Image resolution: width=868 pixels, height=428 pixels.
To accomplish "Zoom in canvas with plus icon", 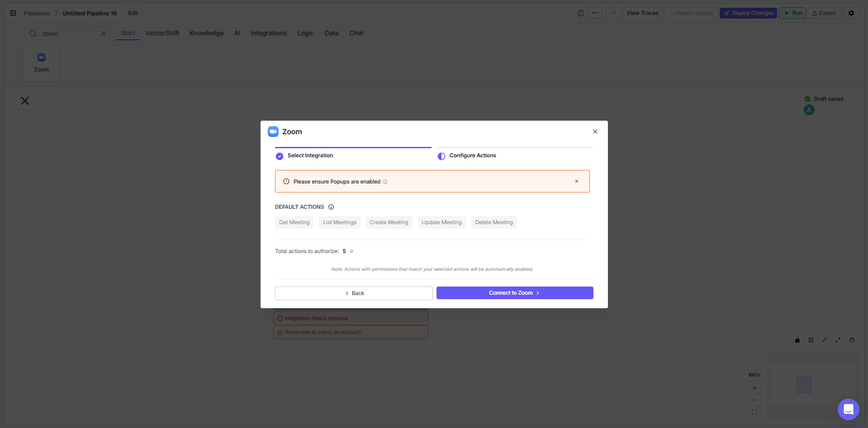I will coord(754,388).
